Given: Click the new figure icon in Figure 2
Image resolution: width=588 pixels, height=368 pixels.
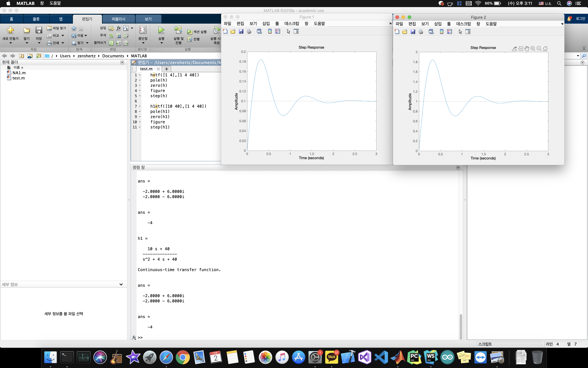Looking at the screenshot, I should [x=397, y=32].
